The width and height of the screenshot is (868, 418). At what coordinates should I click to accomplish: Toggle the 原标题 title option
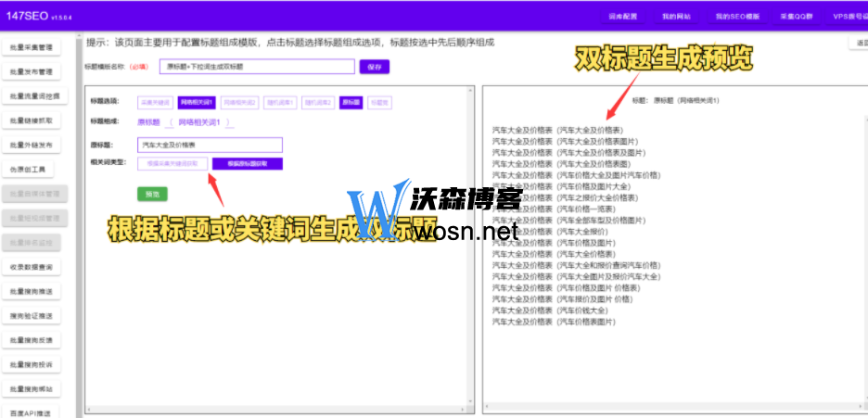tap(351, 103)
